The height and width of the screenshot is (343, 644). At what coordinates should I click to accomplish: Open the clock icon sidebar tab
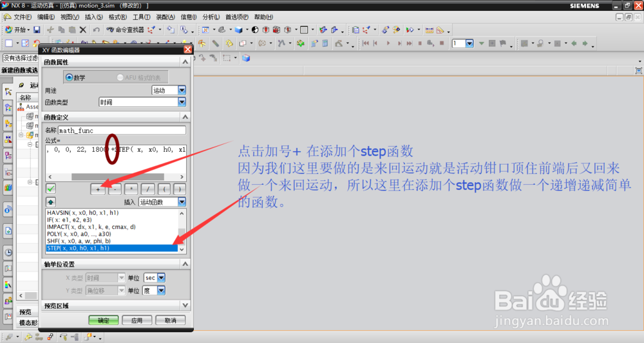pyautogui.click(x=8, y=252)
